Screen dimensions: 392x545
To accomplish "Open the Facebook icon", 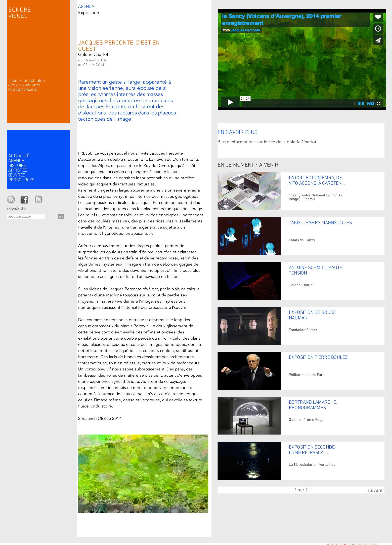I will (x=24, y=199).
